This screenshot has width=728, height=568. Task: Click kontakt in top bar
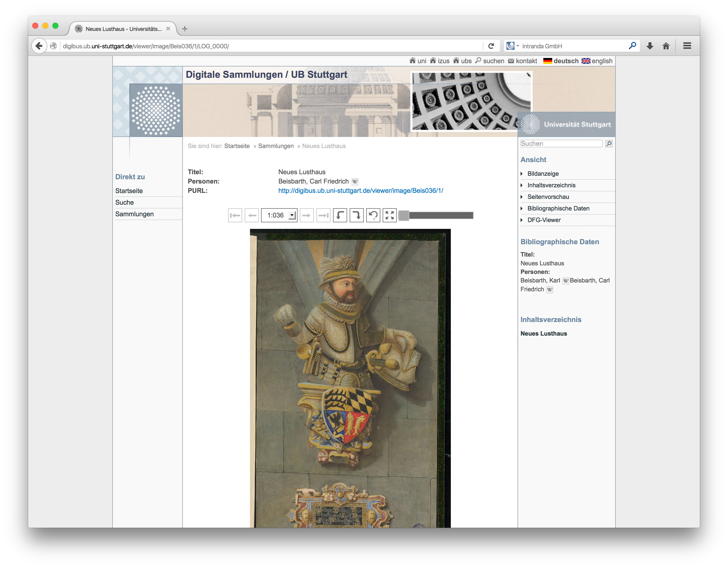(x=522, y=61)
